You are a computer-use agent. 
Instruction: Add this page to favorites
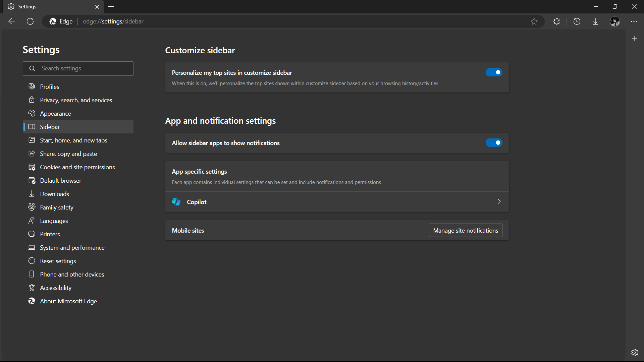(534, 21)
